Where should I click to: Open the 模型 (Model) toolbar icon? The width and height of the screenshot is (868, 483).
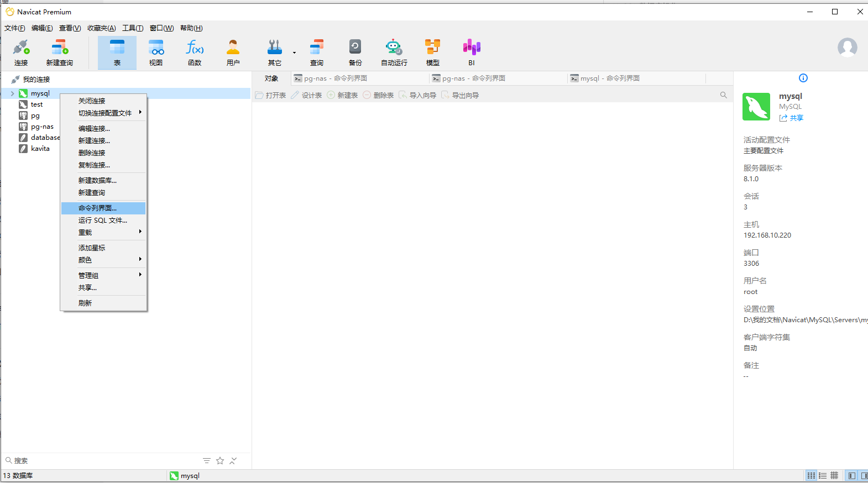tap(432, 53)
